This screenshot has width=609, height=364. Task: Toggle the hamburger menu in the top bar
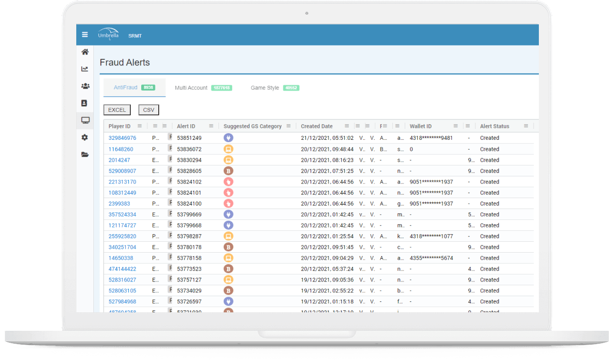pyautogui.click(x=85, y=34)
